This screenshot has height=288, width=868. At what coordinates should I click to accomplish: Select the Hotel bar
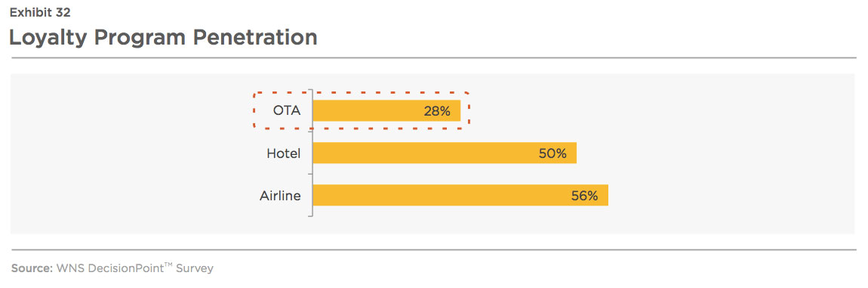[445, 153]
